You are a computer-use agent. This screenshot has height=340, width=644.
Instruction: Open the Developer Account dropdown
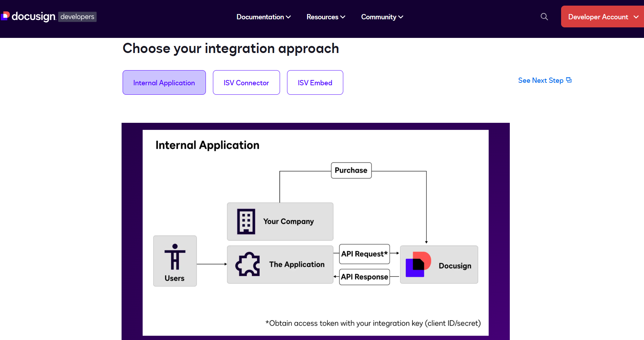coord(603,16)
